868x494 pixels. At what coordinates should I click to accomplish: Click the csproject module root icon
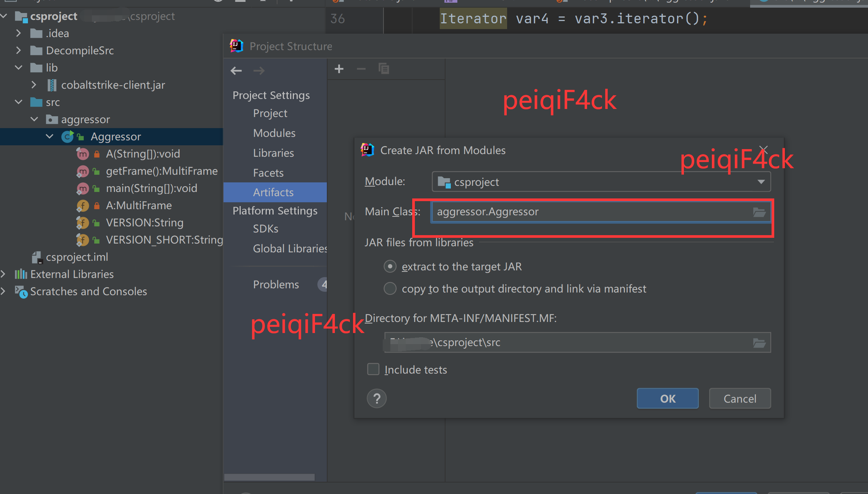[21, 16]
